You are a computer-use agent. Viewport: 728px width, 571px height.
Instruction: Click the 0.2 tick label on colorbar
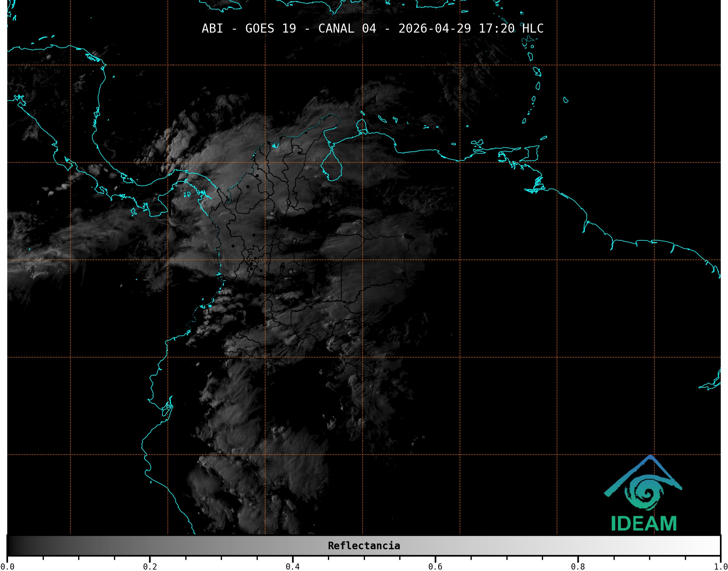coord(150,566)
